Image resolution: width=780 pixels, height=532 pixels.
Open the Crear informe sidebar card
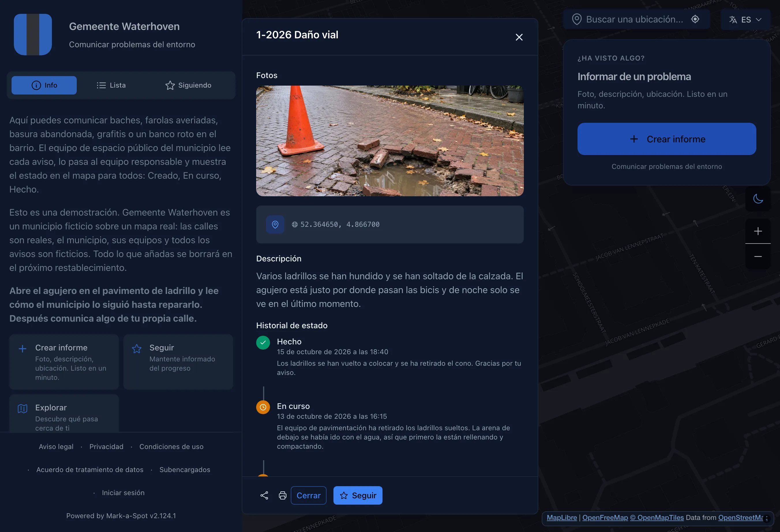click(64, 362)
